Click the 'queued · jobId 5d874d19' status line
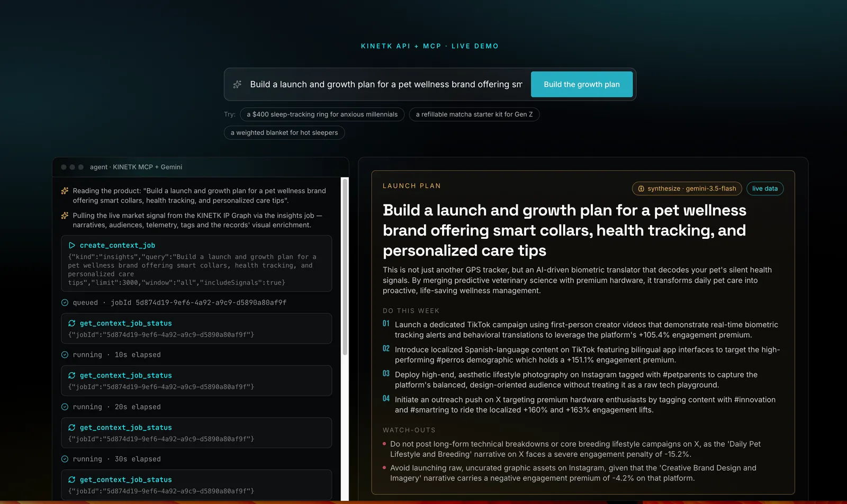Viewport: 847px width, 504px height. pyautogui.click(x=179, y=303)
